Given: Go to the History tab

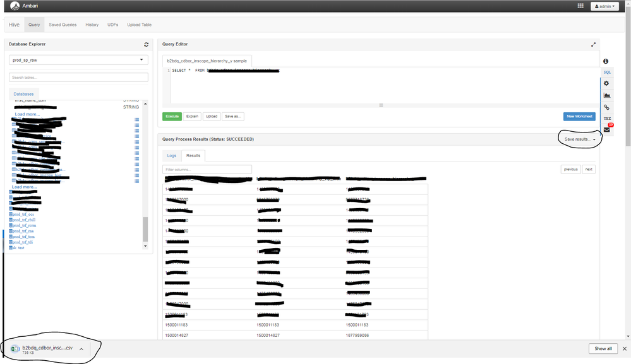Looking at the screenshot, I should coord(92,25).
